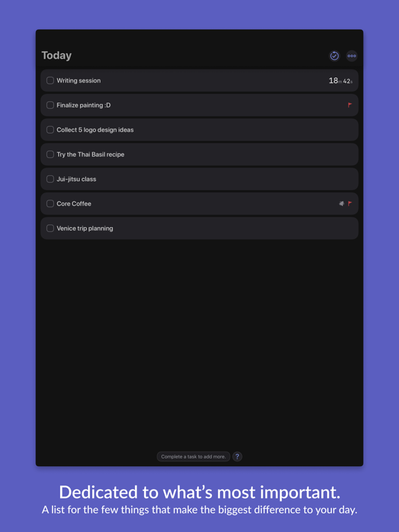Check off the Writing session task

50,80
